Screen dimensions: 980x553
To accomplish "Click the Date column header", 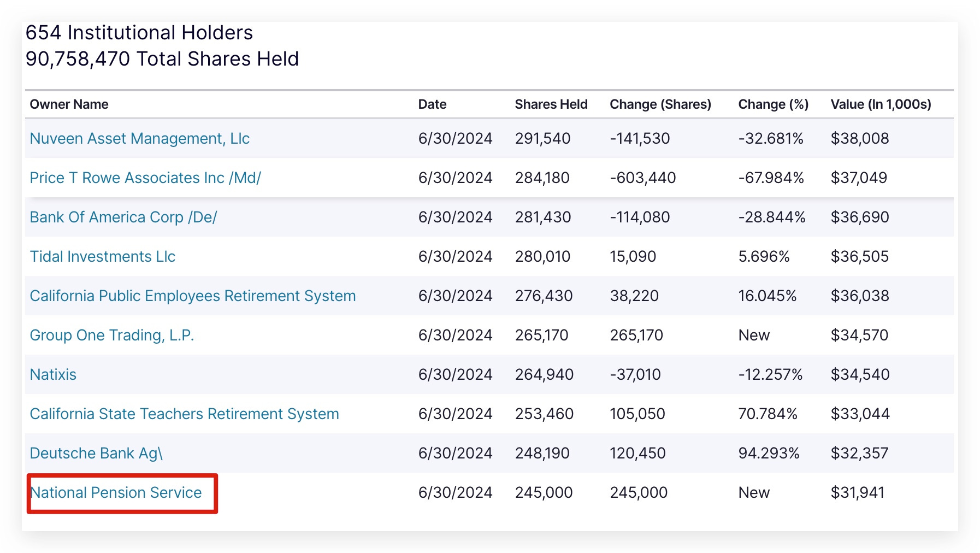I will coord(432,104).
